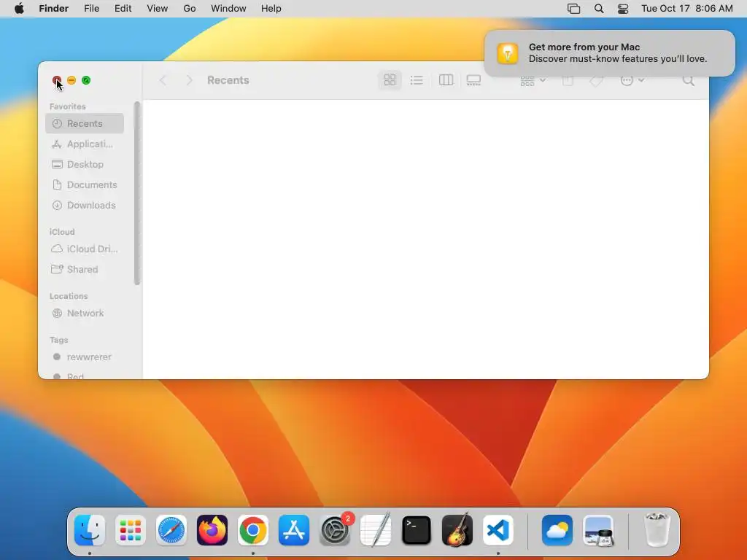Click the date and time clock
747x560 pixels.
coord(687,9)
